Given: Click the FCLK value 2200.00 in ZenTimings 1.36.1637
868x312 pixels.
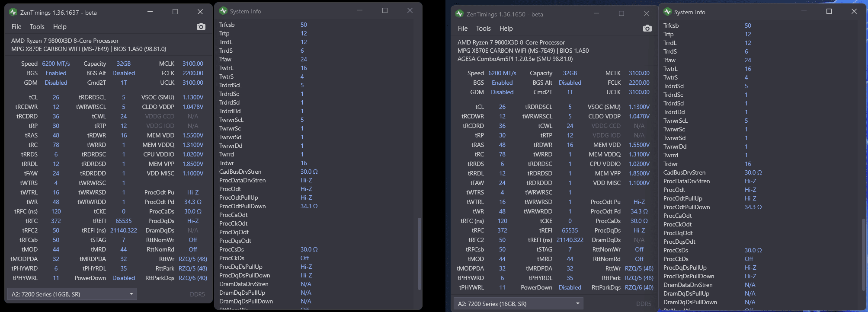Looking at the screenshot, I should point(193,73).
